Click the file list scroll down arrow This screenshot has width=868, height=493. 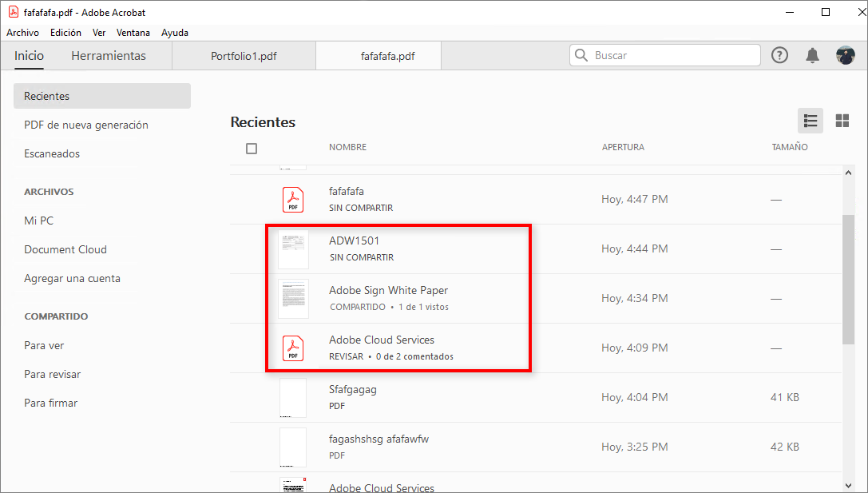pyautogui.click(x=848, y=486)
